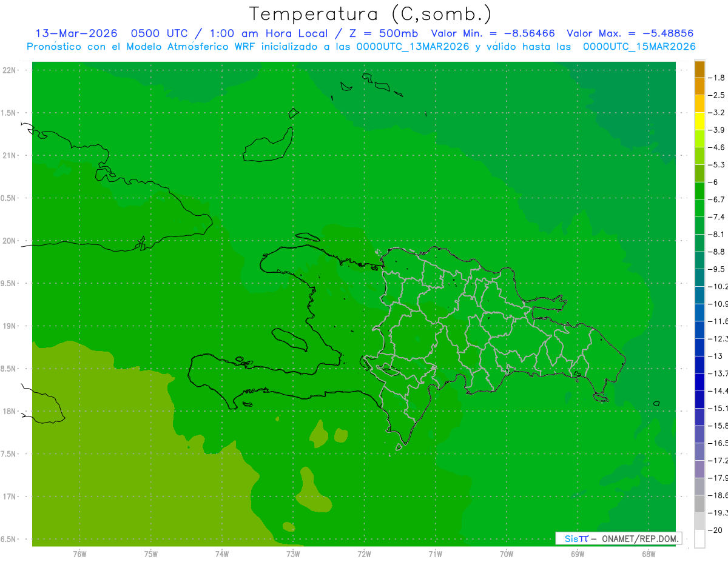Click the -6 legend value
Viewport: 728px width, 562px height.
(713, 182)
